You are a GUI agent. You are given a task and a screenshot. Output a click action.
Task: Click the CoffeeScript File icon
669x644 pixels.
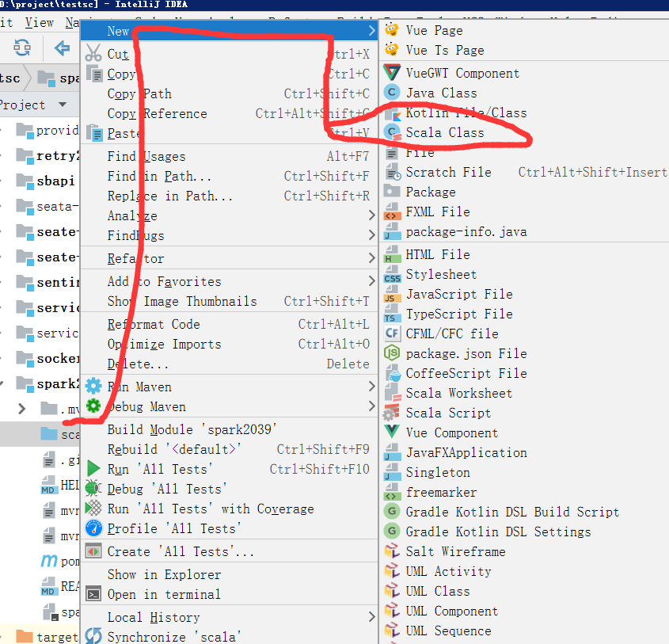point(393,373)
